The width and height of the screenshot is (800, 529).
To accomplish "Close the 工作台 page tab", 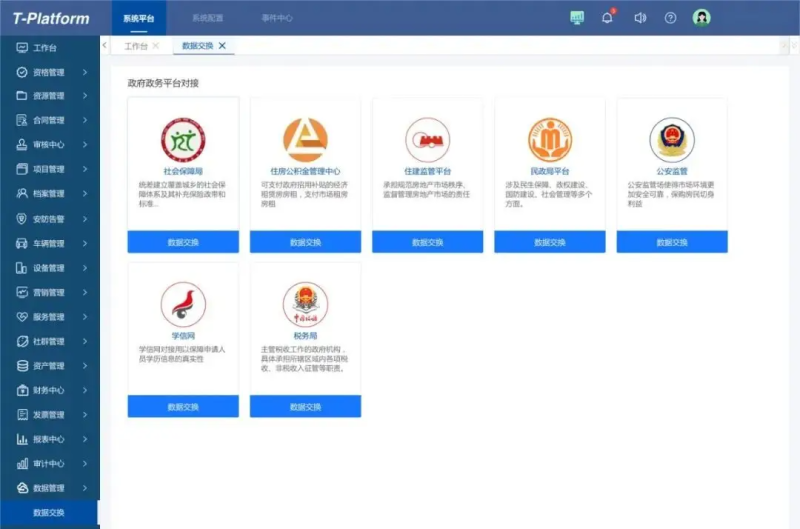I will pos(156,46).
